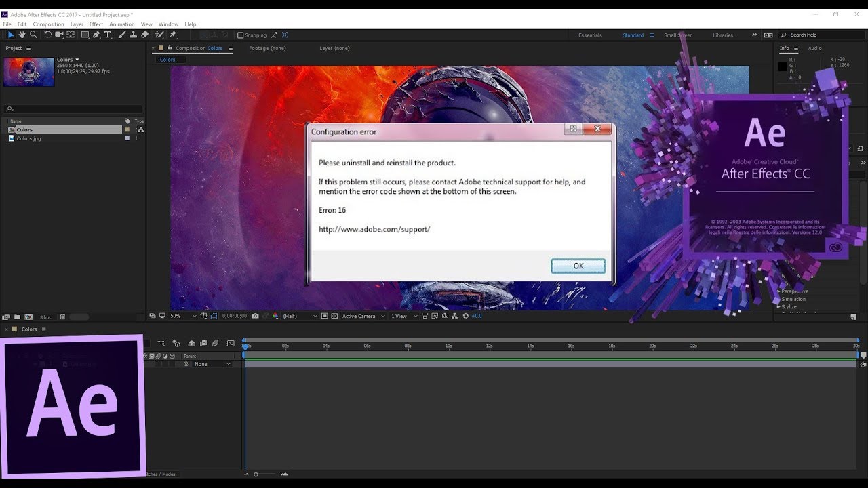868x488 pixels.
Task: Open the Effect menu
Action: point(96,24)
